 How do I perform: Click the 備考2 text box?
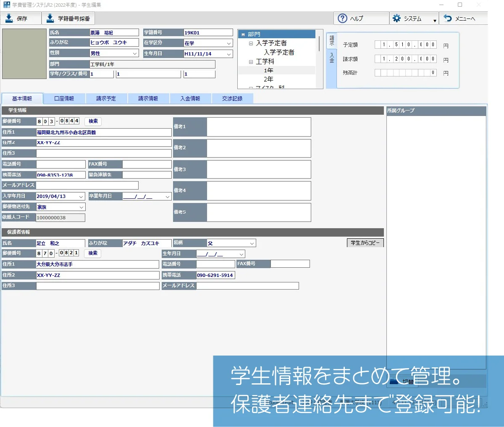click(259, 148)
